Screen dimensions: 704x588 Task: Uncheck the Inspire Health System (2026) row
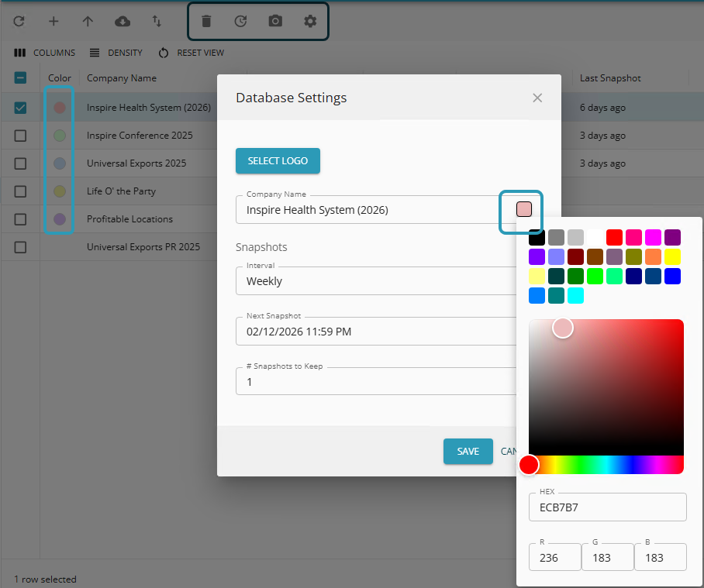click(20, 108)
